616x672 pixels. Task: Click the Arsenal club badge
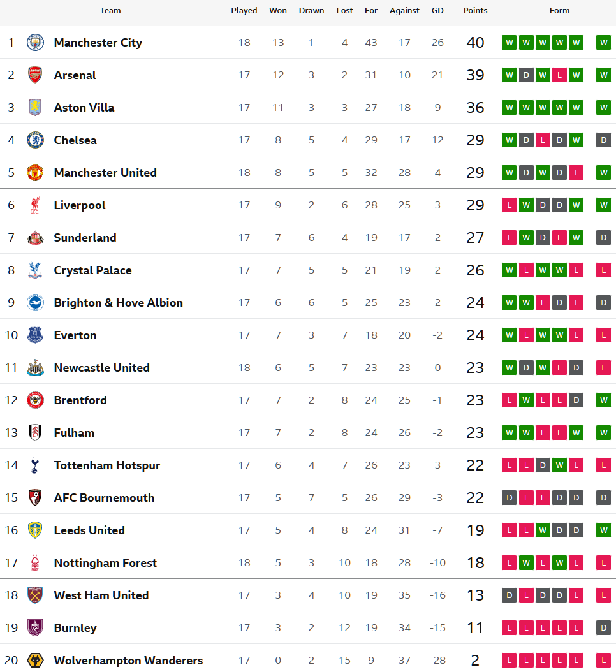click(x=35, y=75)
